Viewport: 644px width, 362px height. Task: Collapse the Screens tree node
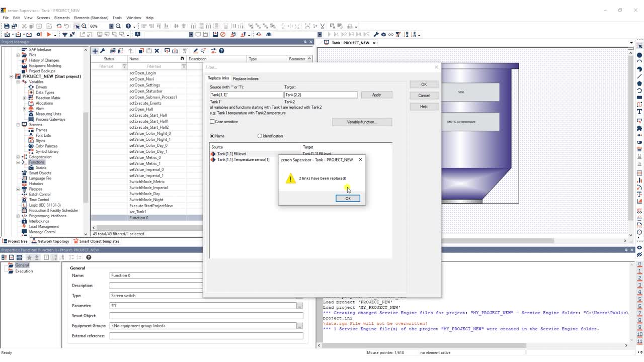click(18, 125)
